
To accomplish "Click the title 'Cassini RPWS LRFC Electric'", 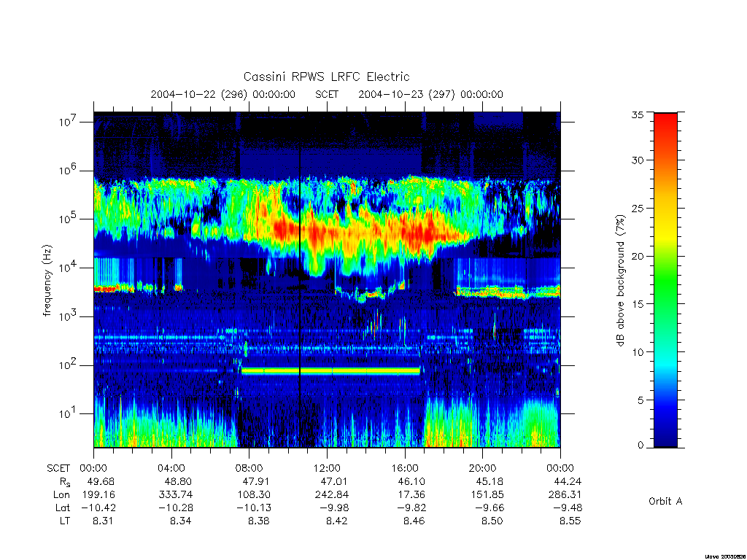I will (x=326, y=77).
